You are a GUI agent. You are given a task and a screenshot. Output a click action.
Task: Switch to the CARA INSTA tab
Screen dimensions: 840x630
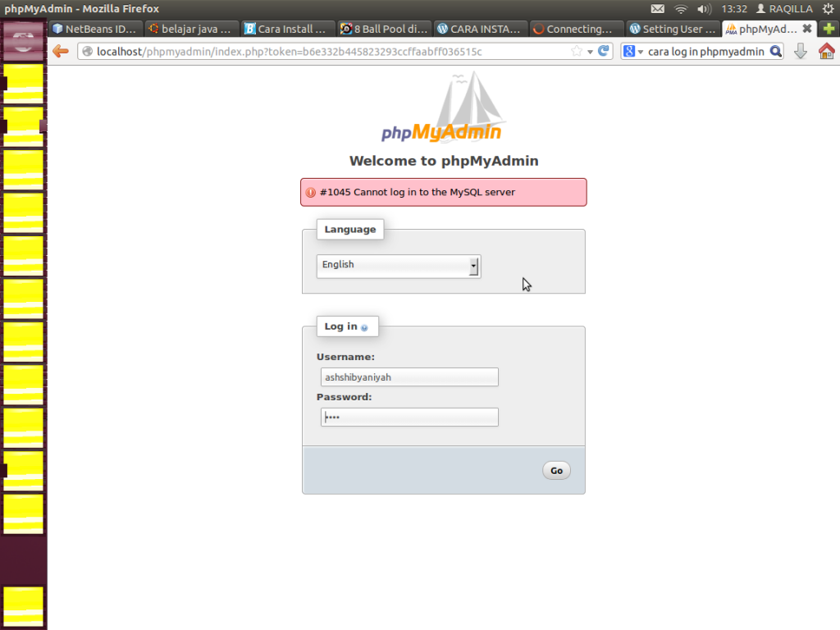click(480, 29)
